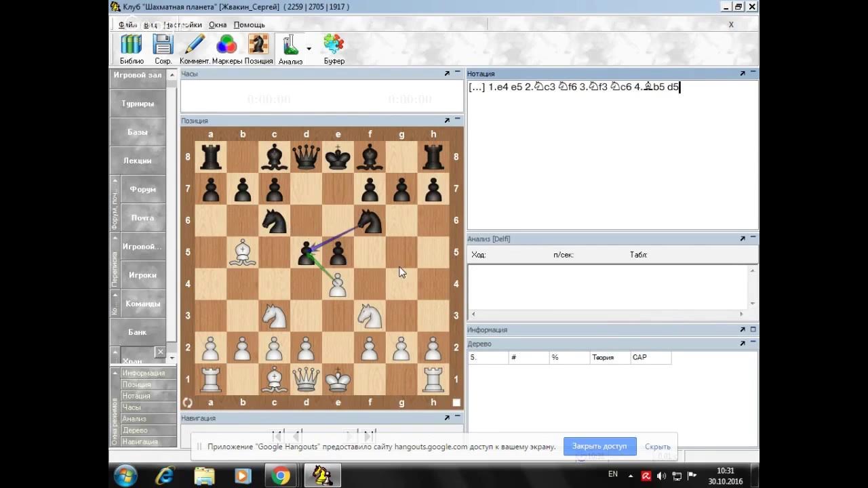Click Закрыть доступ button in Hangouts bar
The height and width of the screenshot is (488, 868).
pyautogui.click(x=599, y=446)
